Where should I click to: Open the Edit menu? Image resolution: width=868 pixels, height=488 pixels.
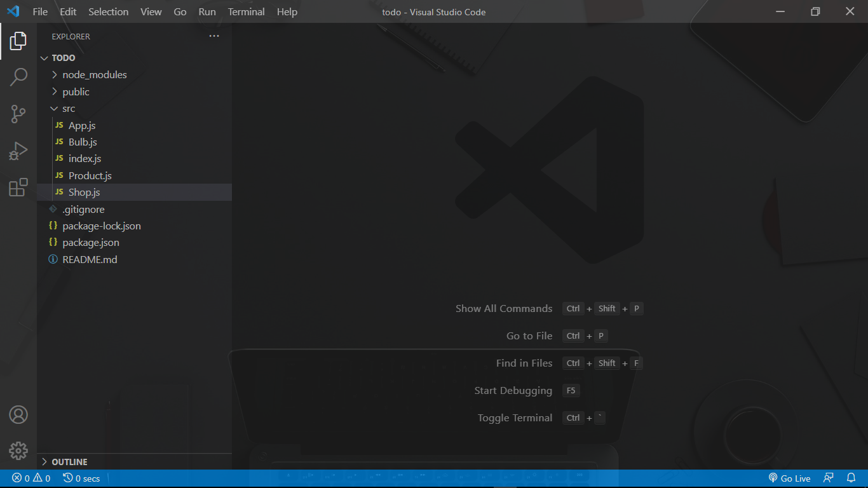68,11
